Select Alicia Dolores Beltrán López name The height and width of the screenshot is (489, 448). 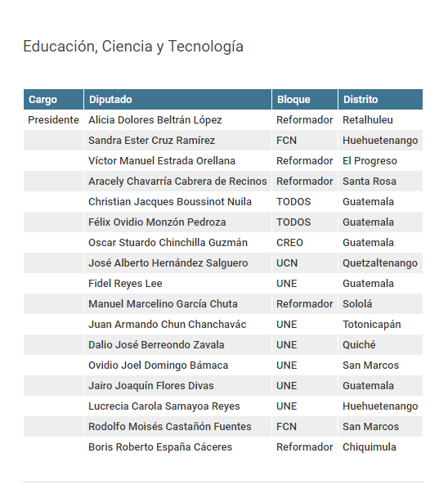pos(155,120)
